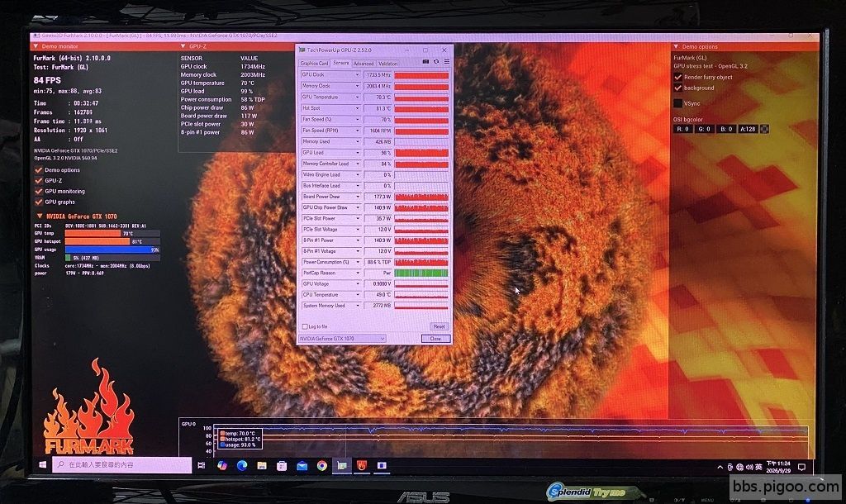Click the Reset button in GPU-Z
The height and width of the screenshot is (504, 846).
(440, 326)
